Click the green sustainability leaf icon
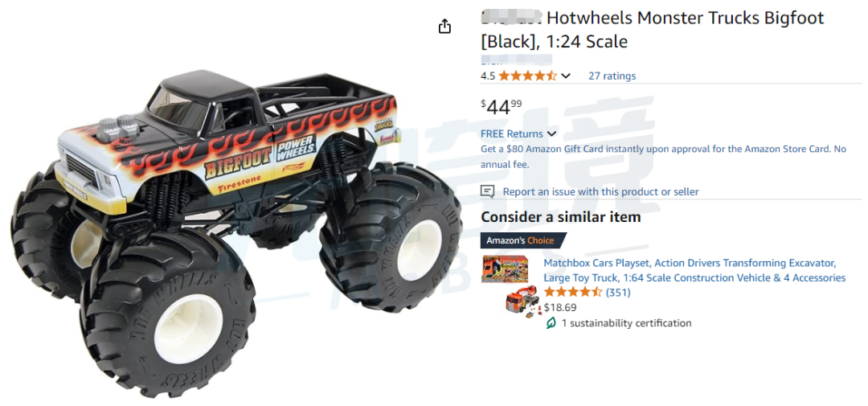 tap(551, 323)
